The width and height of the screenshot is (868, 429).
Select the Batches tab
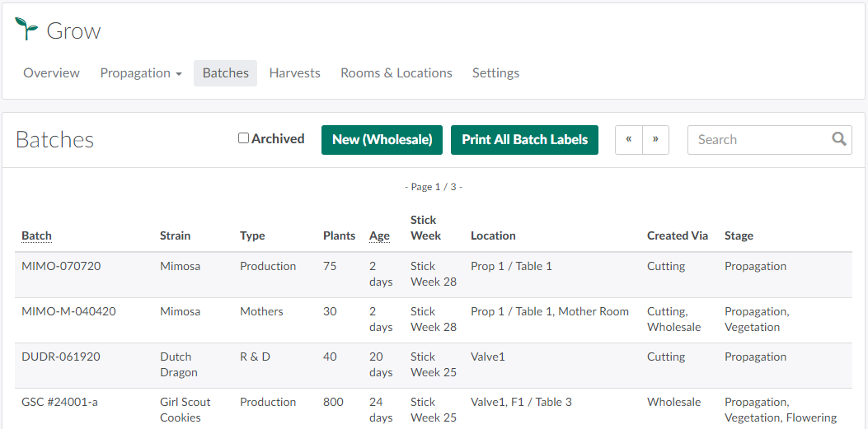[225, 72]
